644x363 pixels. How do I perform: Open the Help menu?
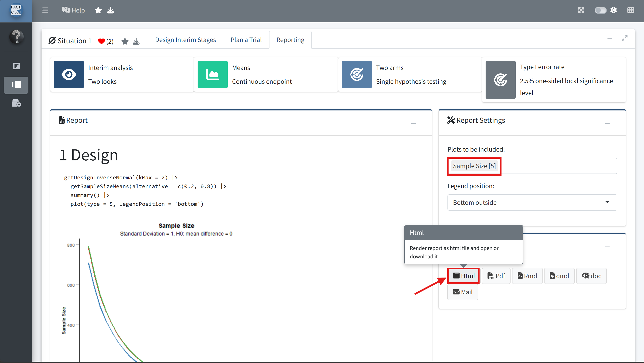coord(73,10)
